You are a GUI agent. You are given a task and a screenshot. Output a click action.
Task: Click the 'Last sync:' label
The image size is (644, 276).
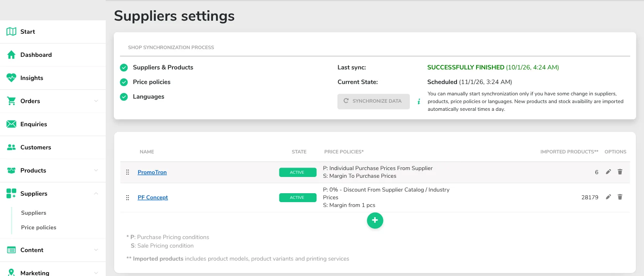(x=352, y=67)
